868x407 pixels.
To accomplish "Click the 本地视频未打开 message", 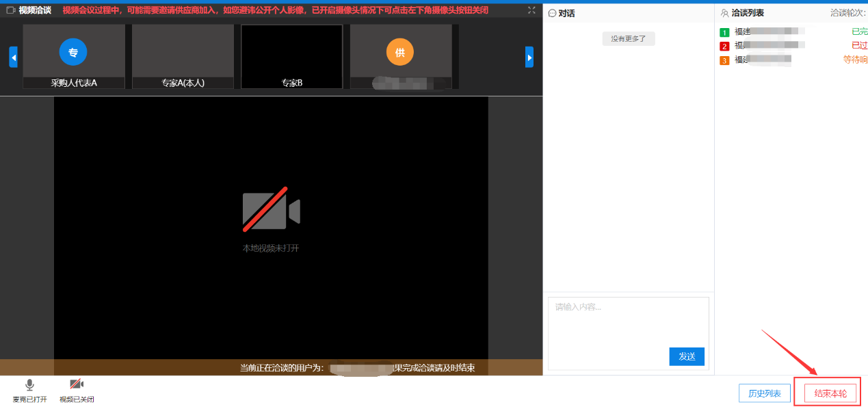I will click(x=271, y=248).
